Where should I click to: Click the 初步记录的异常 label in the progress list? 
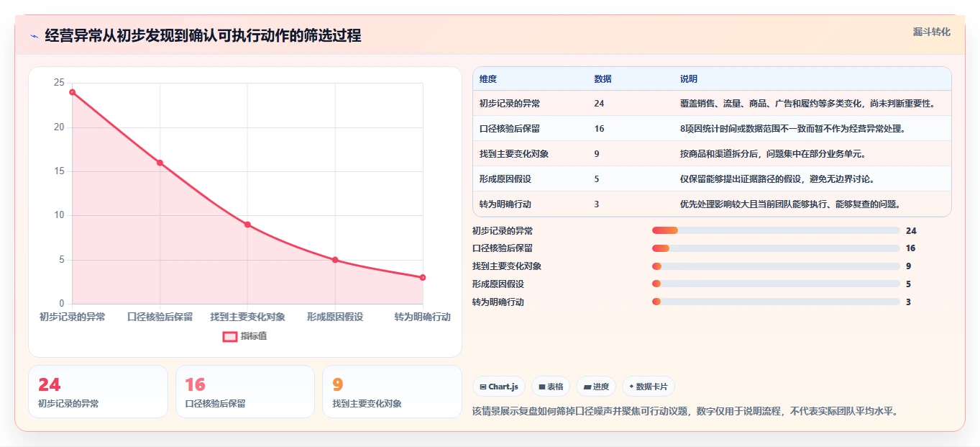coord(503,231)
